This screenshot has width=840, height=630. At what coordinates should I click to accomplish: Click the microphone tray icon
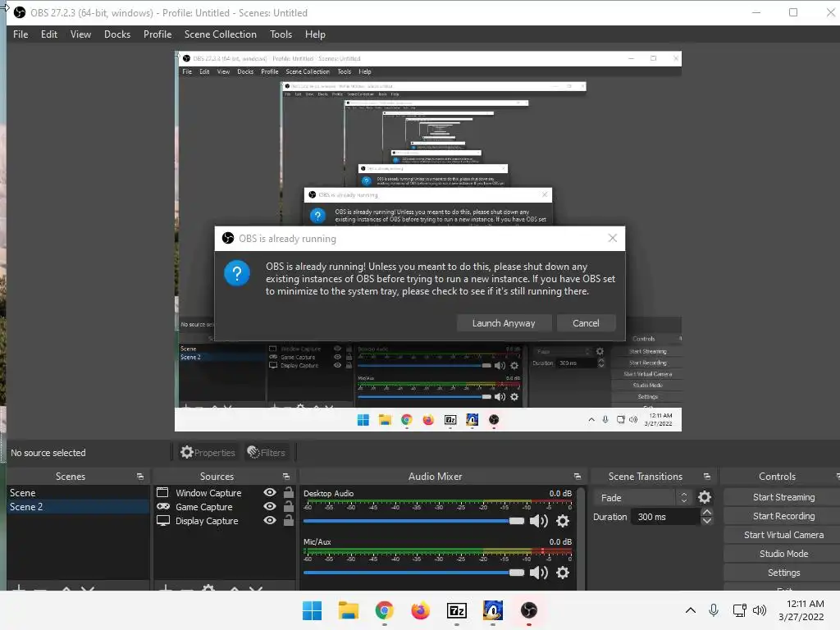click(x=714, y=610)
